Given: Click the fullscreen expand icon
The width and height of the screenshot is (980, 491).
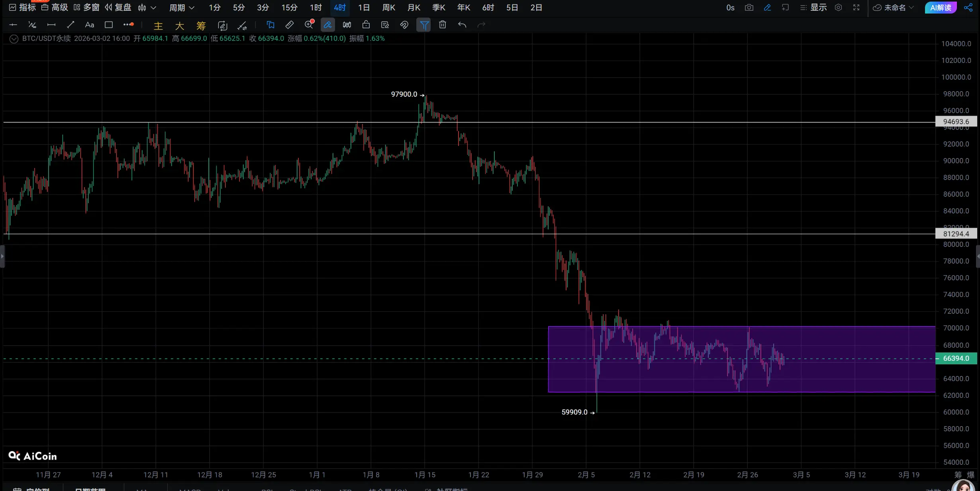Looking at the screenshot, I should 856,8.
